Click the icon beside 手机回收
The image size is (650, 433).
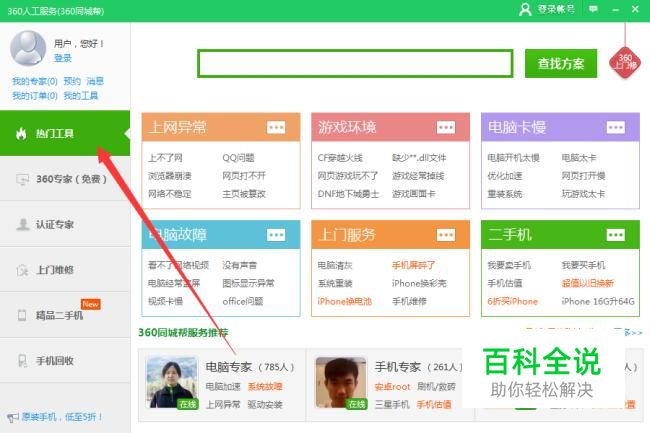pyautogui.click(x=22, y=360)
